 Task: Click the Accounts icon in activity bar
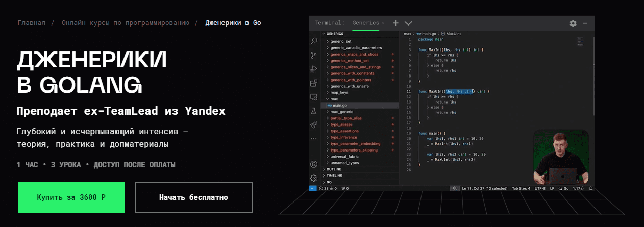pyautogui.click(x=314, y=164)
